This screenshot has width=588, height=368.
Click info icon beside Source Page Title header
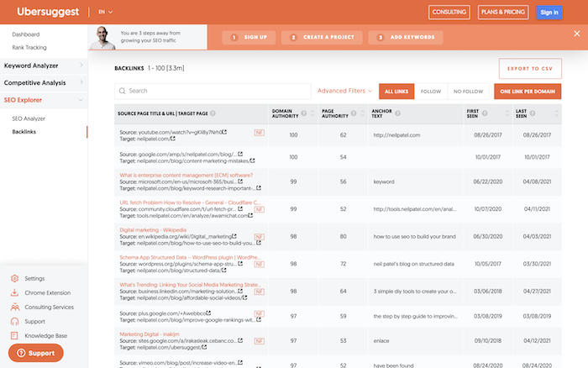213,113
